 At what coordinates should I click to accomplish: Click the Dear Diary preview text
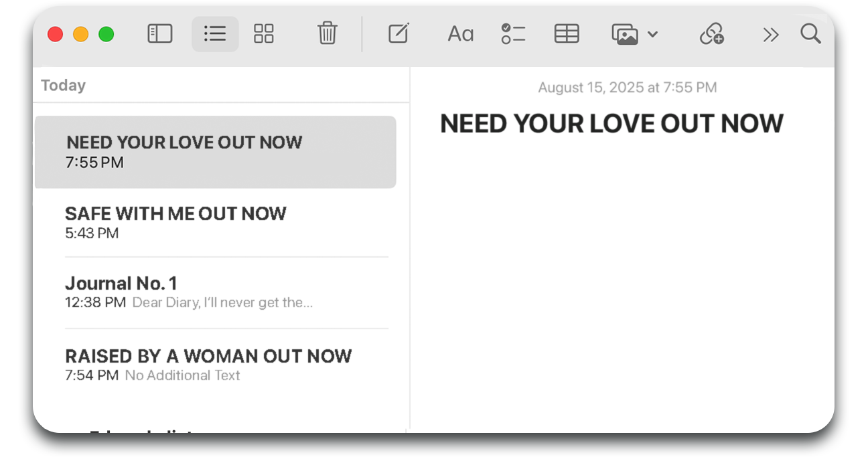tap(222, 302)
